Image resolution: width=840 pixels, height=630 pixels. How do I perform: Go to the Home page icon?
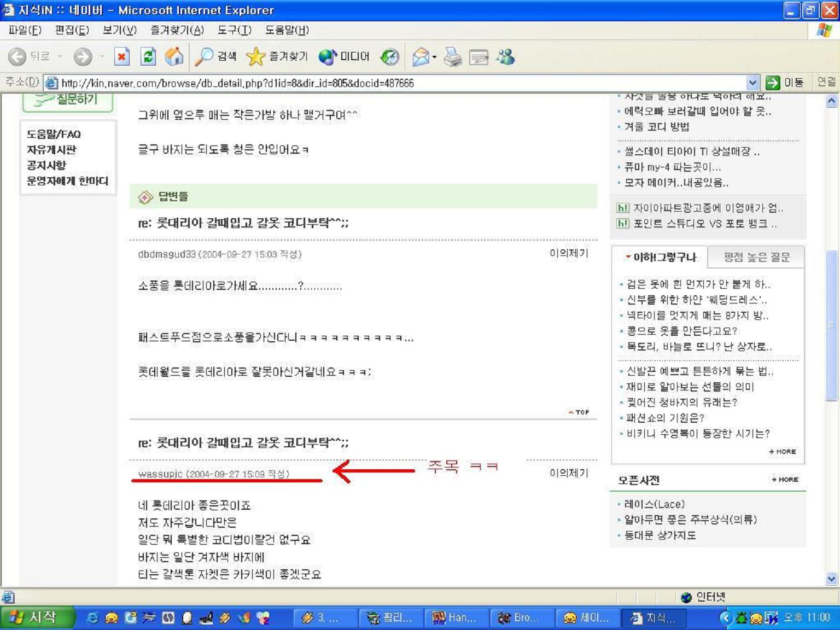point(174,56)
